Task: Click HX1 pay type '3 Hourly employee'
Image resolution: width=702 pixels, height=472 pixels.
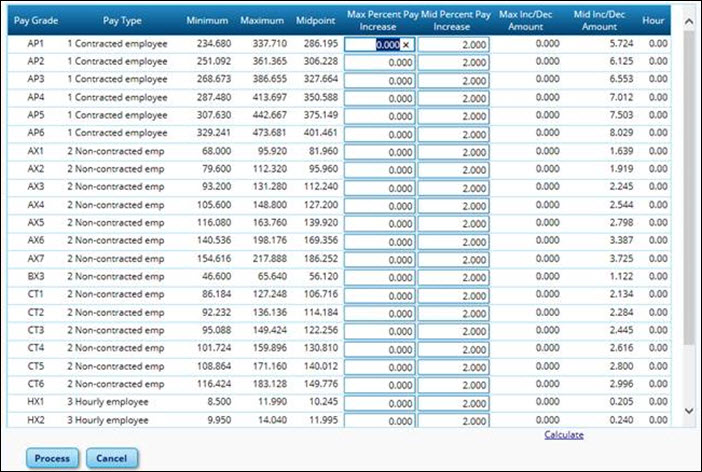Action: pyautogui.click(x=108, y=402)
